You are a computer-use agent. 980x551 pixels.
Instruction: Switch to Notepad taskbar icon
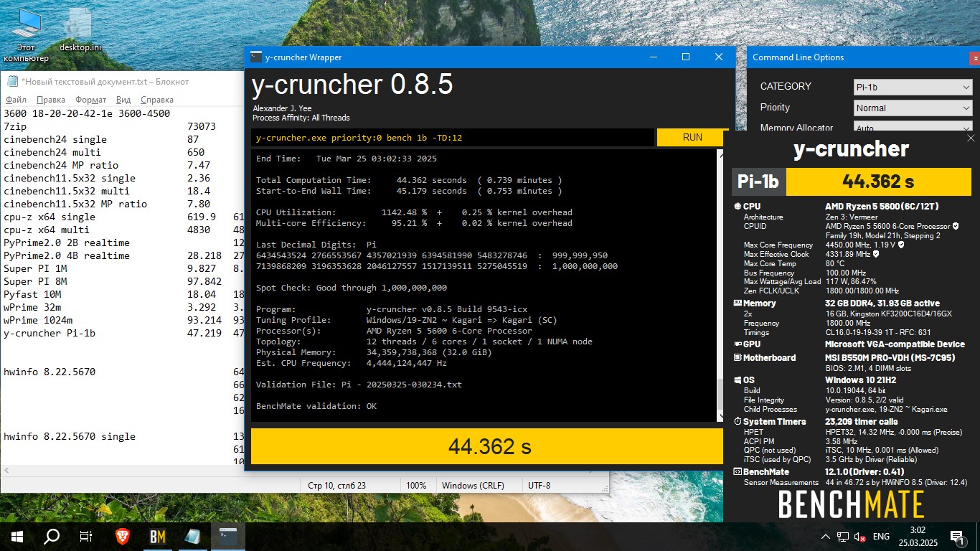(192, 536)
